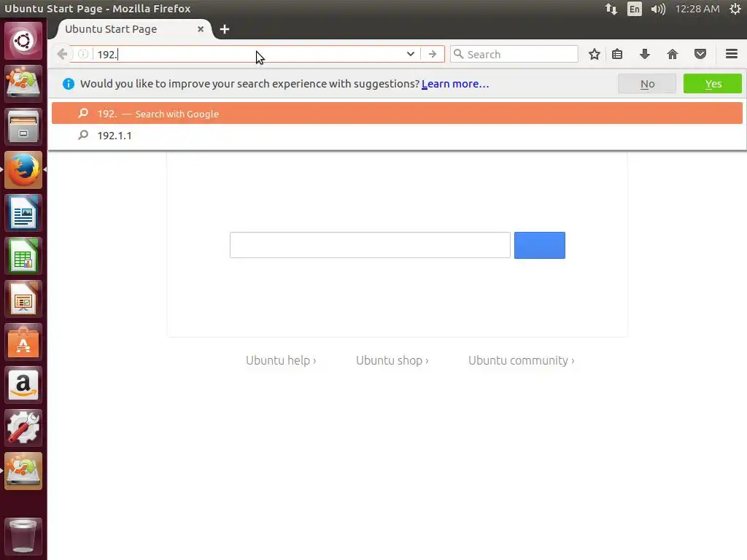The width and height of the screenshot is (747, 560).
Task: Open Ubuntu Software Center from the launcher
Action: (x=23, y=342)
